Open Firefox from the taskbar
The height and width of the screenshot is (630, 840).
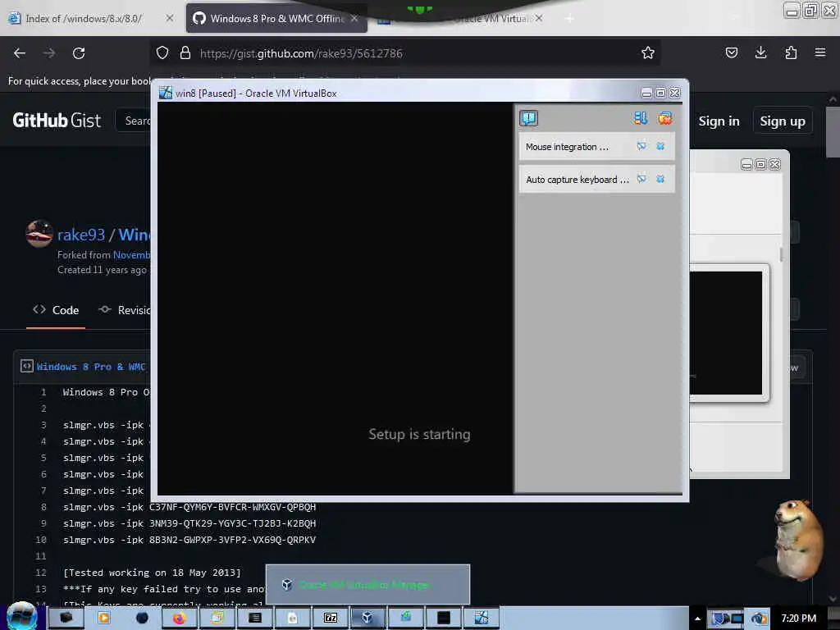point(179,619)
